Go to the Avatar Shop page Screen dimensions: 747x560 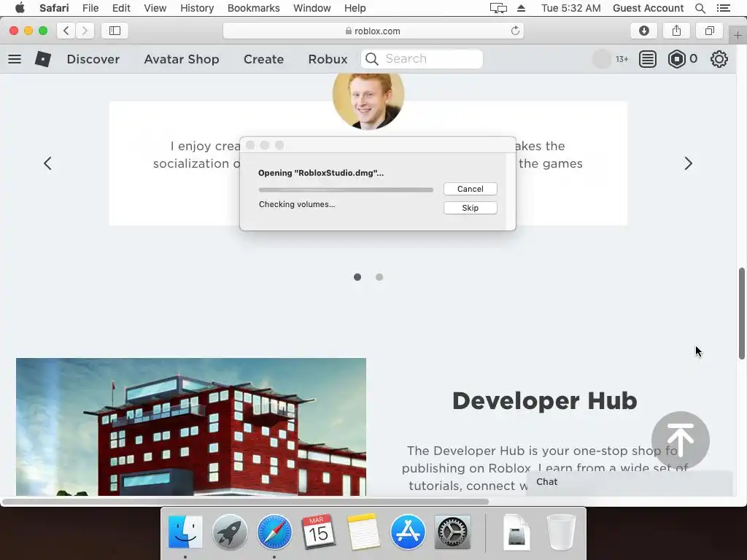(182, 59)
